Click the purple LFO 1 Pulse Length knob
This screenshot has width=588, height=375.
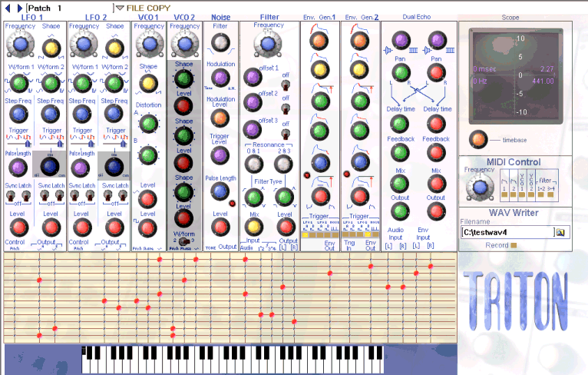click(x=17, y=164)
